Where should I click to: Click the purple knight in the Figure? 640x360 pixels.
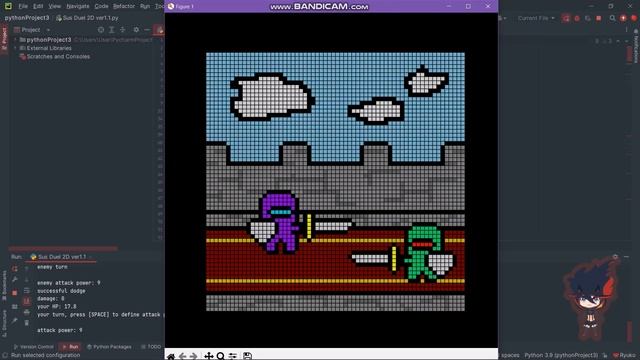click(x=280, y=222)
